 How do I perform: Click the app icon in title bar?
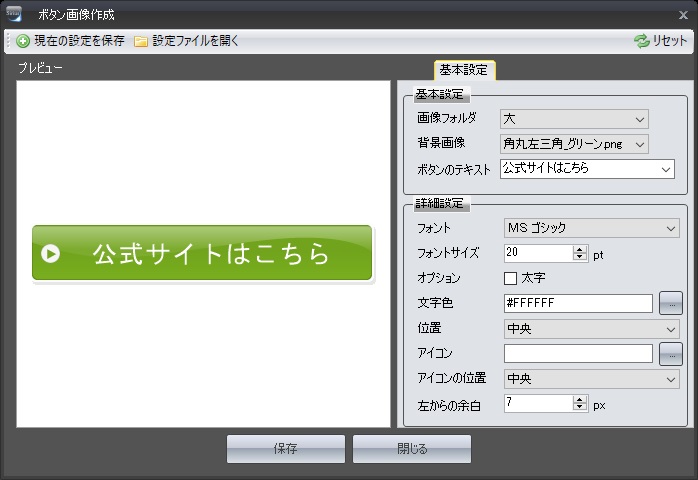14,14
